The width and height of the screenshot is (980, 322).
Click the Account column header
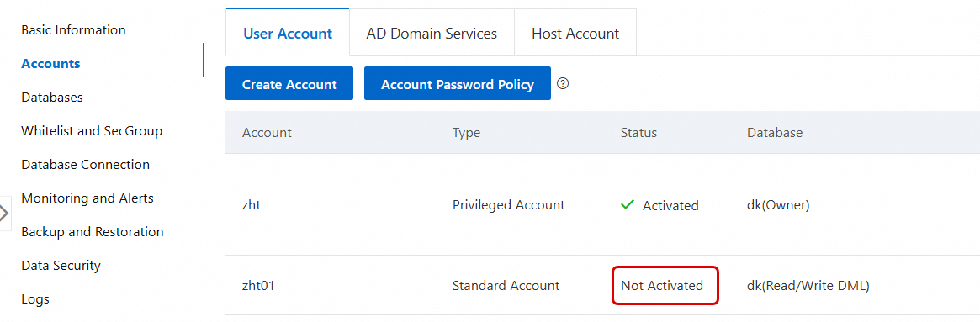(x=267, y=133)
